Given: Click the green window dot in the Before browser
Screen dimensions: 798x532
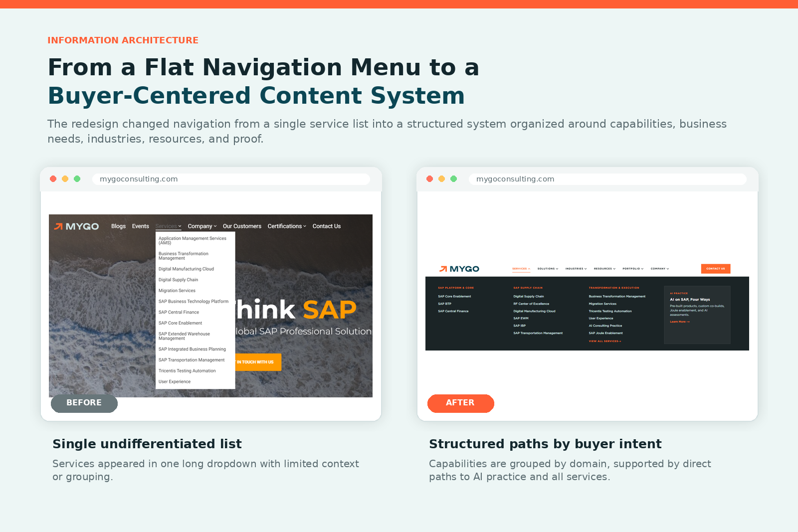Looking at the screenshot, I should pyautogui.click(x=77, y=179).
